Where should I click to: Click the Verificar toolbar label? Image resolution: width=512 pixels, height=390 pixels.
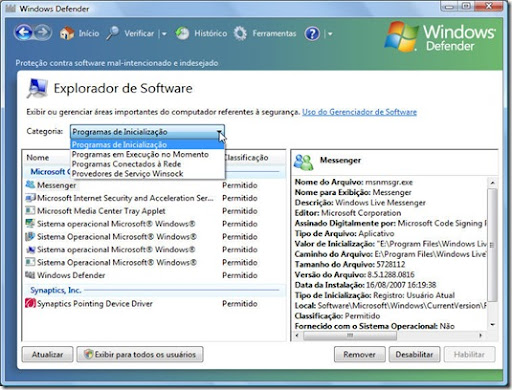[139, 33]
